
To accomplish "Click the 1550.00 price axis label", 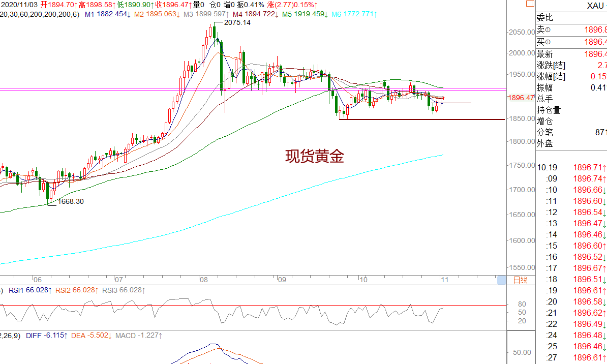I will (522, 267).
